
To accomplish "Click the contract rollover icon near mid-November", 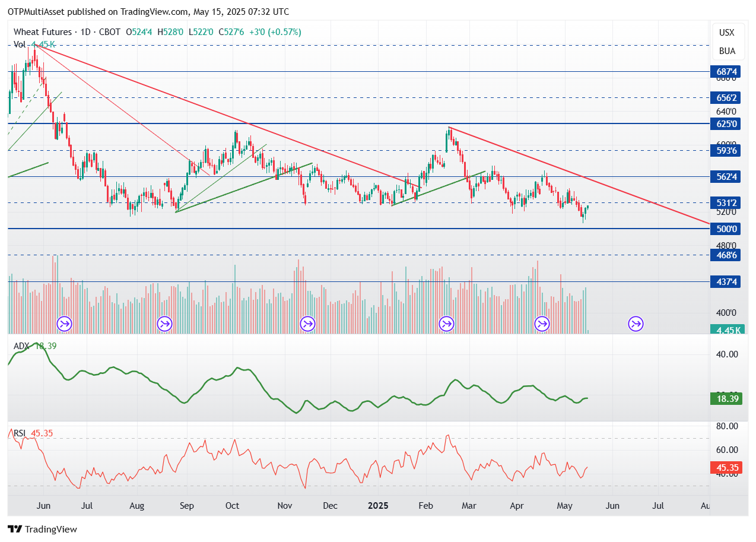I will pos(307,324).
